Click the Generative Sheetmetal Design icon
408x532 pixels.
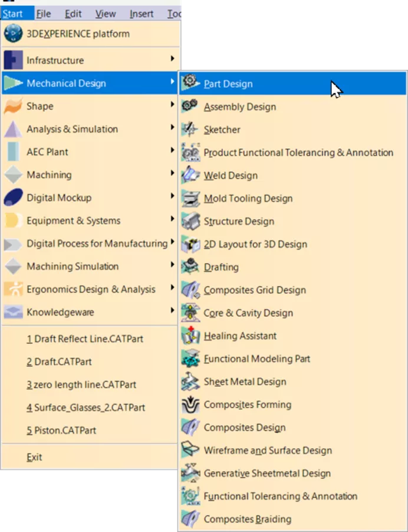pos(190,473)
